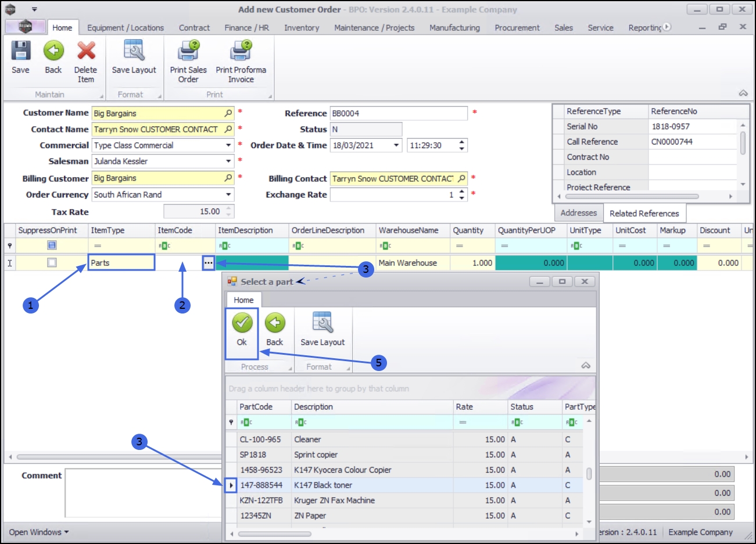Click Back in the Select a part dialog
This screenshot has height=544, width=756.
(x=275, y=330)
